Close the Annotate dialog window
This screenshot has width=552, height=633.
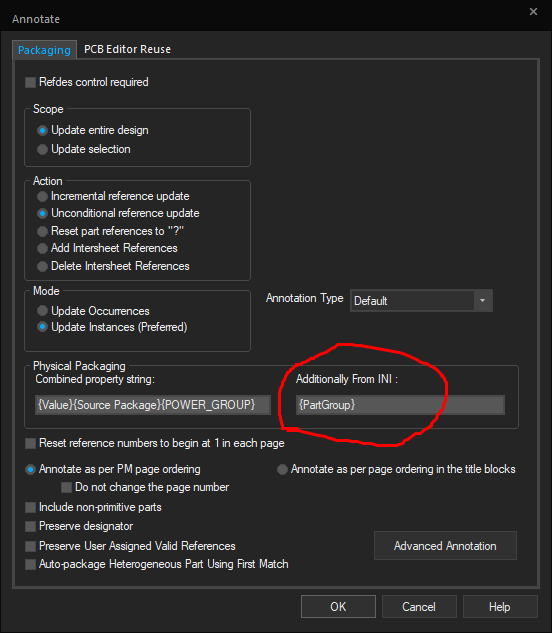(x=533, y=12)
